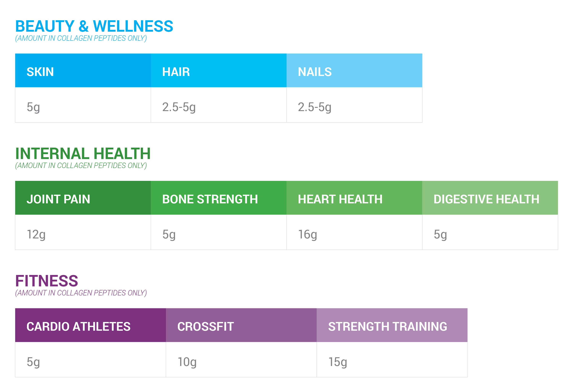
Task: Select the STRENGTH TRAINING header
Action: [392, 325]
